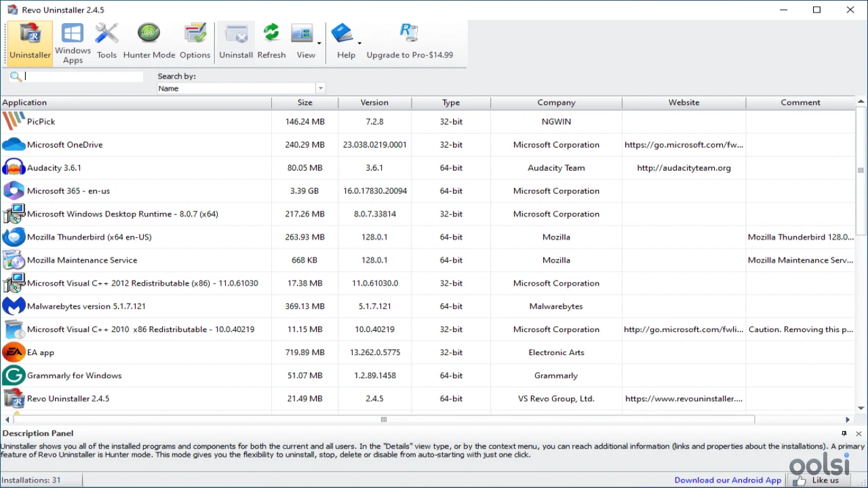Screen dimensions: 868x488
Task: Click the Caution. Removing this comment cell
Action: (x=800, y=329)
